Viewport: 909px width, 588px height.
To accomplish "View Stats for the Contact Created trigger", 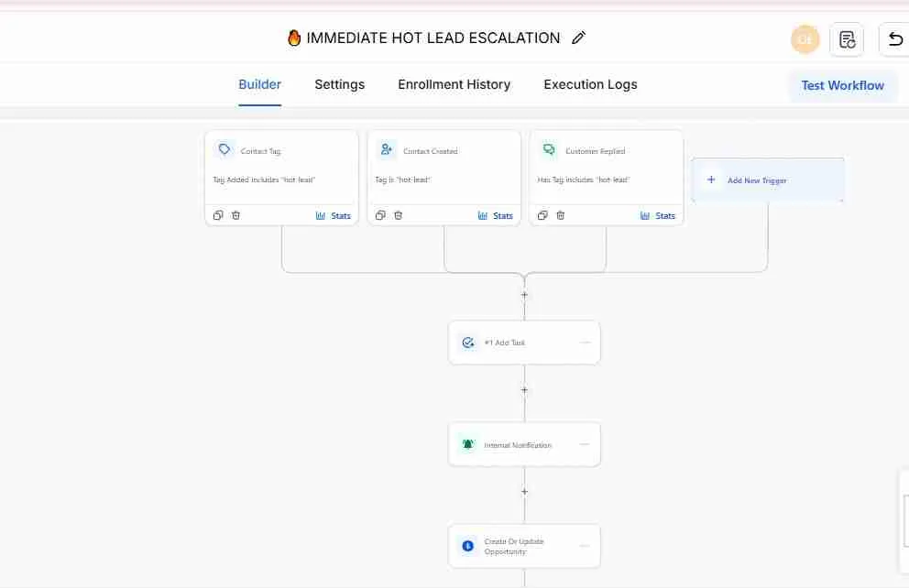I will click(496, 215).
